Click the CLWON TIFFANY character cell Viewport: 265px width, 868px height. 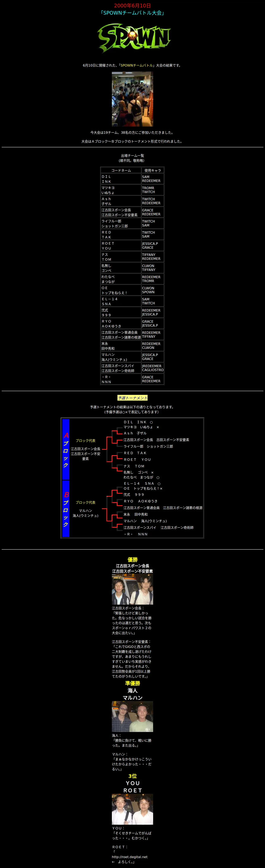click(153, 268)
